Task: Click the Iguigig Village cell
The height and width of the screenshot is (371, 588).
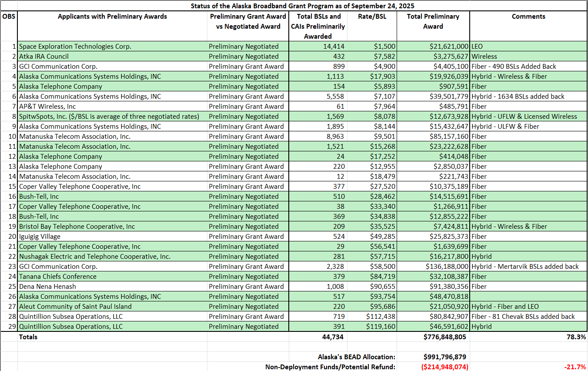Action: click(x=40, y=237)
